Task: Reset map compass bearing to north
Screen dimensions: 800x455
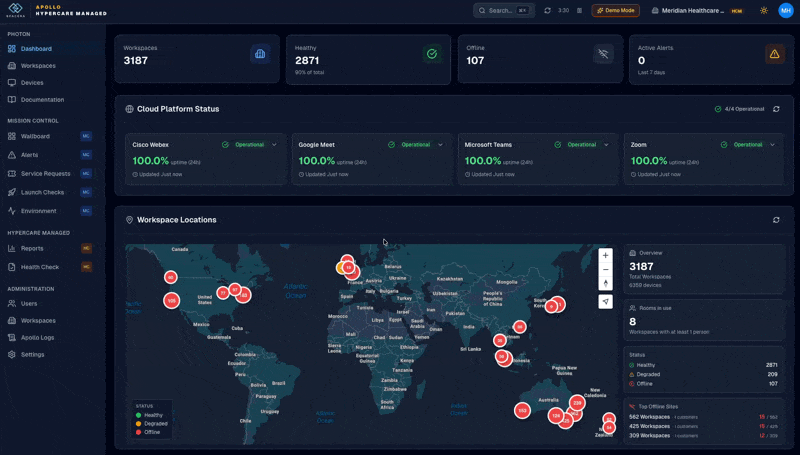Action: (605, 283)
